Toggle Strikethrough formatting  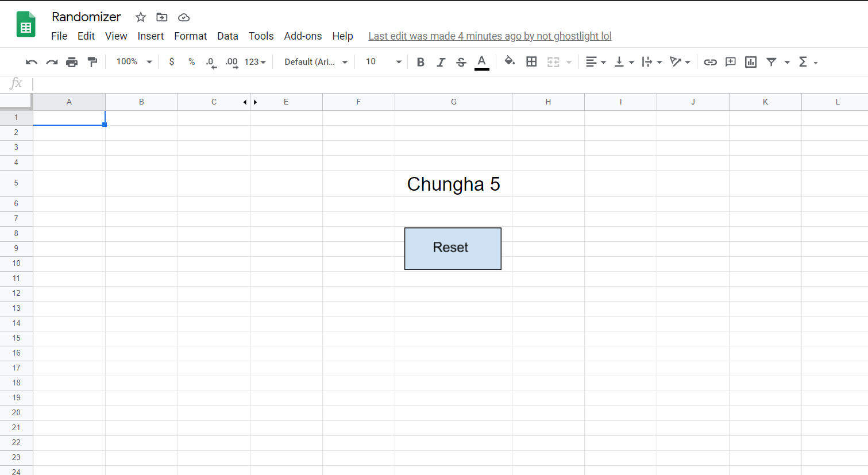click(461, 62)
